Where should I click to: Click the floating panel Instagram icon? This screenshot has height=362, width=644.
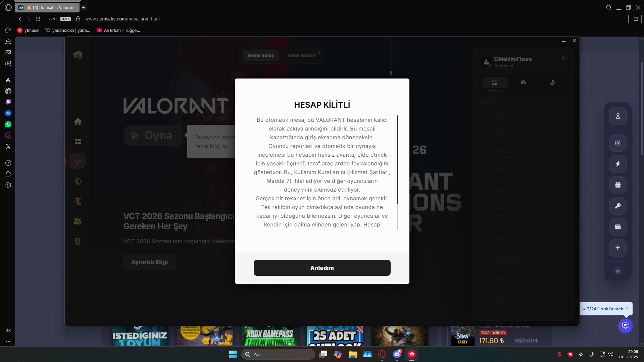click(618, 143)
